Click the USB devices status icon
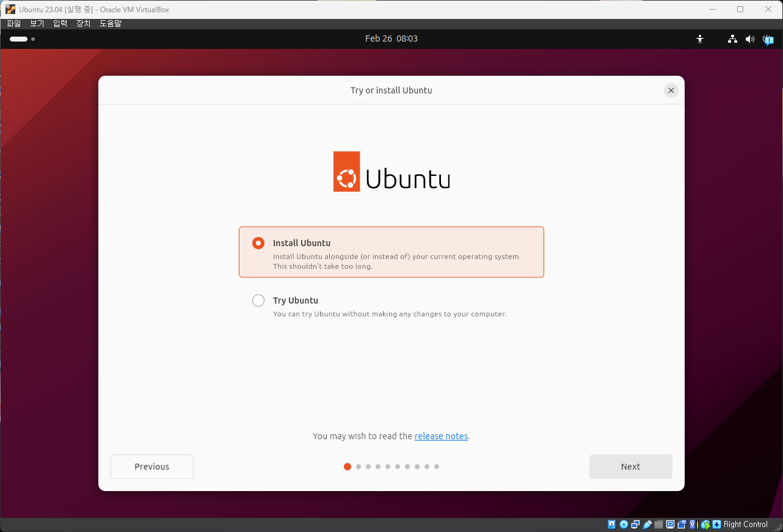This screenshot has height=532, width=783. coord(647,524)
